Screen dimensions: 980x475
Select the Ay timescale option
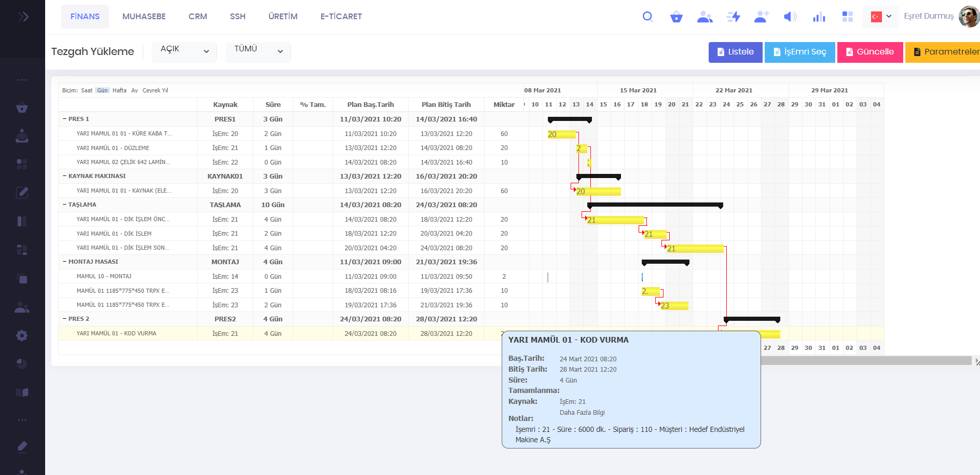point(134,90)
